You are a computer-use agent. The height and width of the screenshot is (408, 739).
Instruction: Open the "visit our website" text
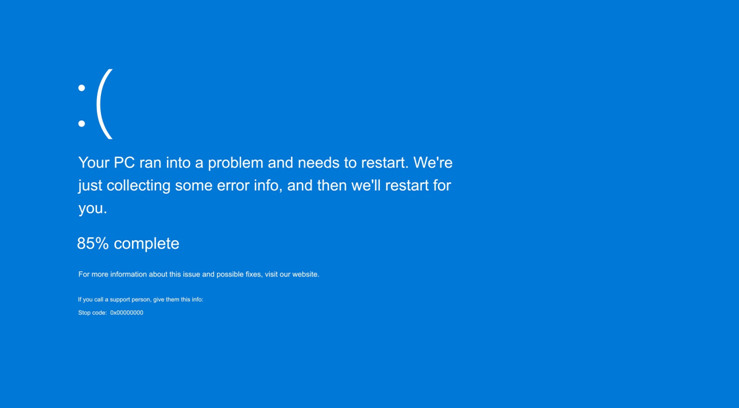click(292, 274)
